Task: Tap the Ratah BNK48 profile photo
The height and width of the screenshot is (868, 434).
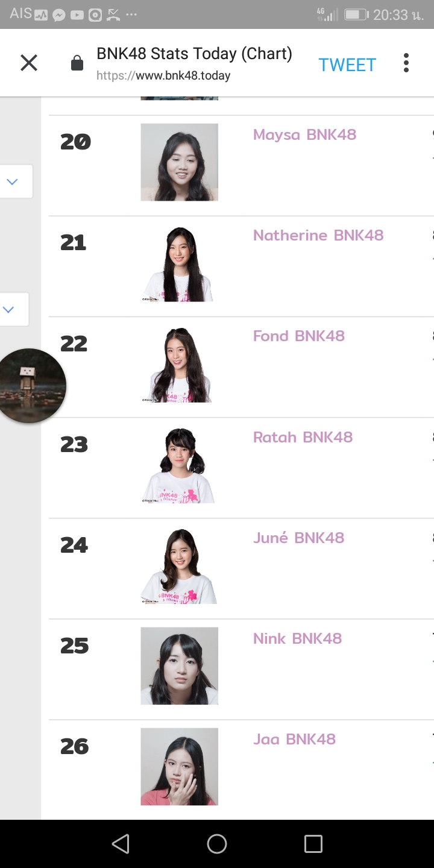Action: click(179, 465)
